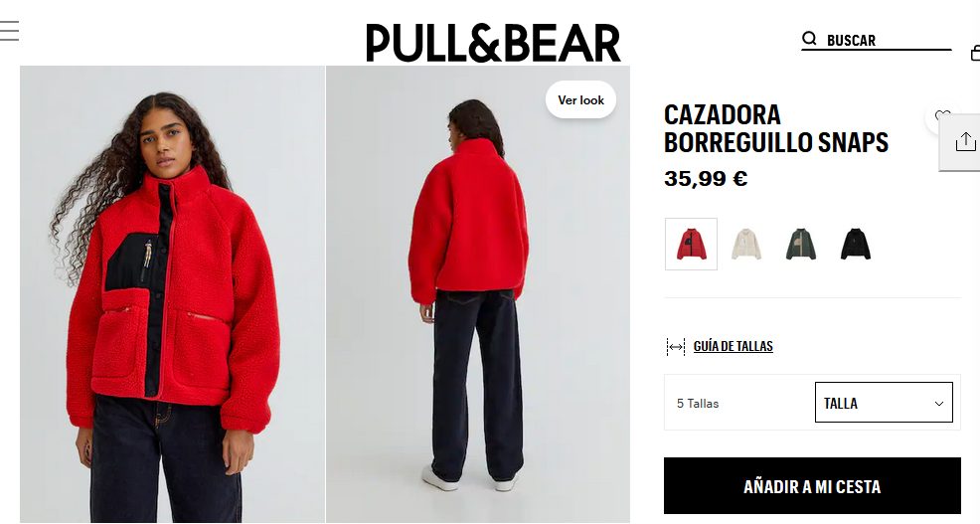Open the shopping bag icon
This screenshot has height=524, width=980.
point(975,53)
